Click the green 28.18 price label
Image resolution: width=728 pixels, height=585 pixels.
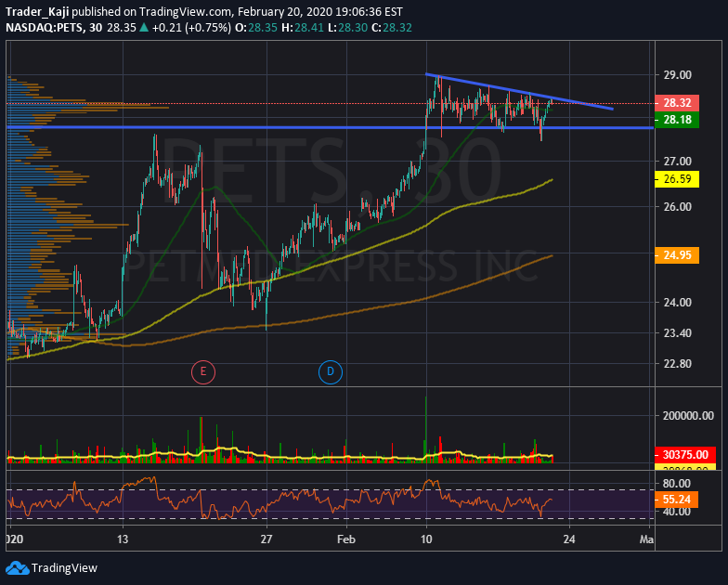coord(677,120)
